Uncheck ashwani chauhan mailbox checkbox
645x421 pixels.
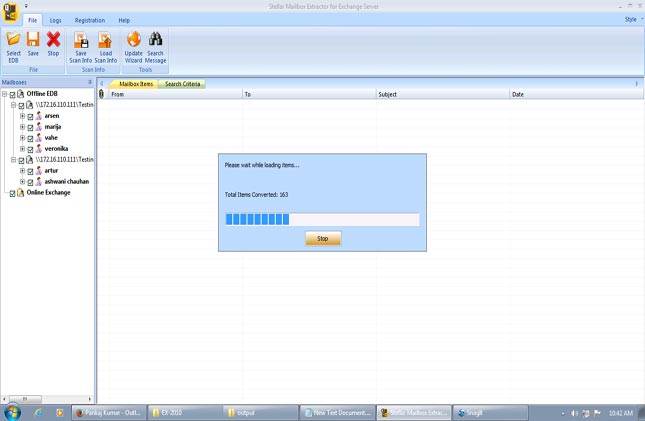tap(30, 182)
